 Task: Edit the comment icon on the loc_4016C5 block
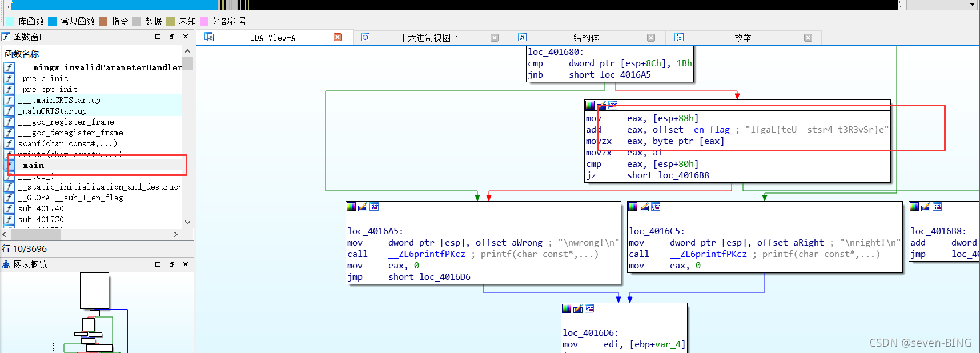pos(644,207)
